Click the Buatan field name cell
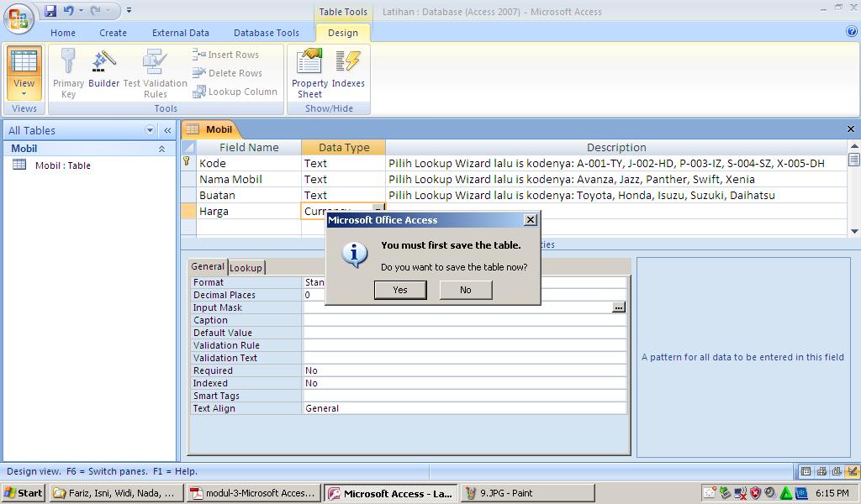The width and height of the screenshot is (861, 504). coord(249,195)
